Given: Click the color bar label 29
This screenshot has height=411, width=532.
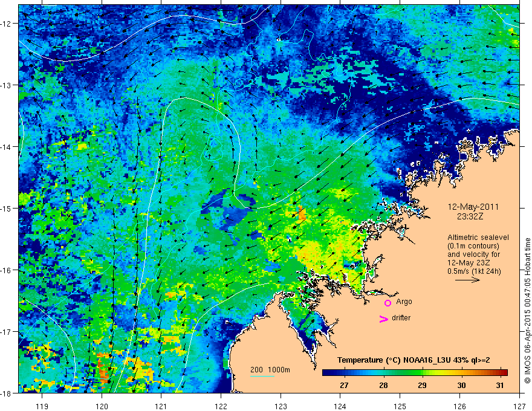Looking at the screenshot, I should (x=422, y=385).
